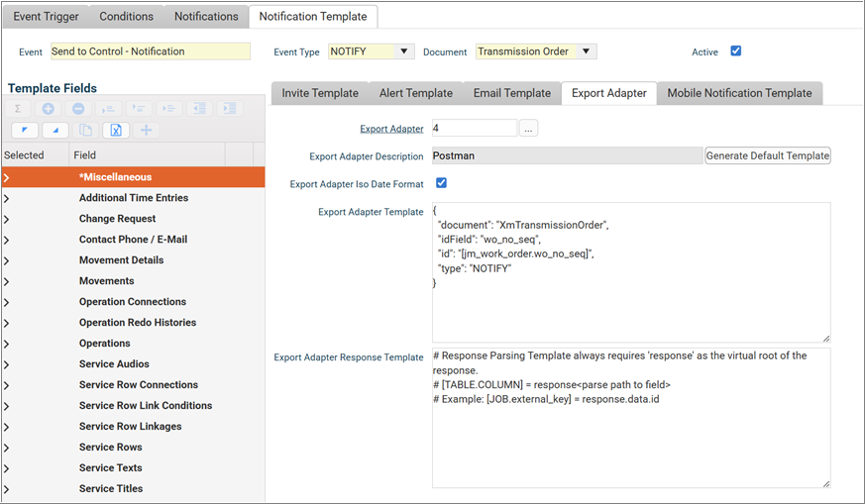Open the Invite Template tab
865x504 pixels.
point(320,93)
